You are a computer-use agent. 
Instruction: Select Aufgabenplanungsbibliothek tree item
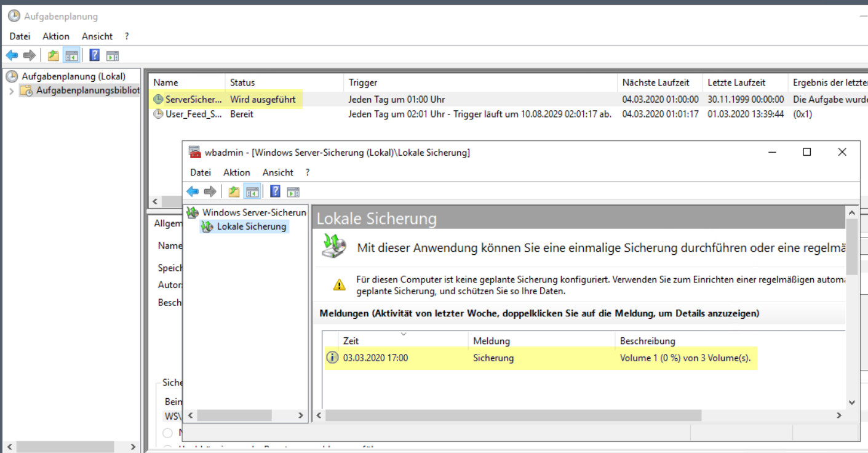coord(88,91)
